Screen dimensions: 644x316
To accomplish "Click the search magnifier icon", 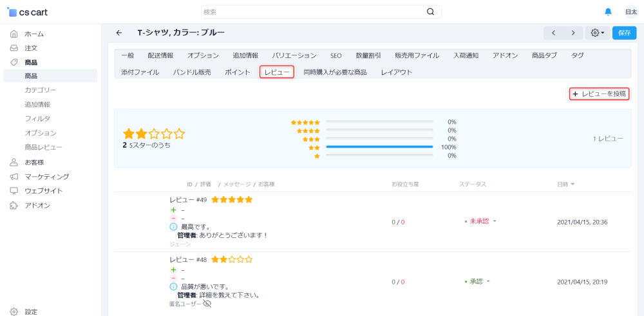I will [430, 12].
